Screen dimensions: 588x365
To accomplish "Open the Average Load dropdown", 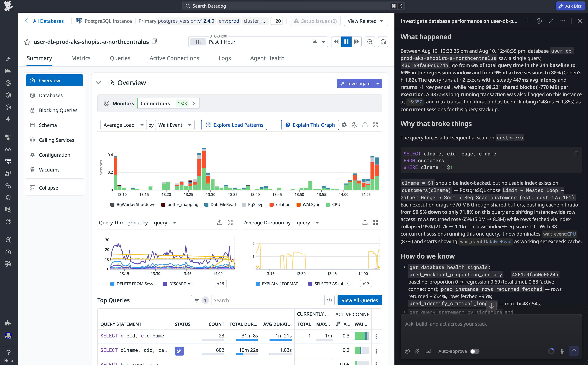I will pyautogui.click(x=123, y=125).
